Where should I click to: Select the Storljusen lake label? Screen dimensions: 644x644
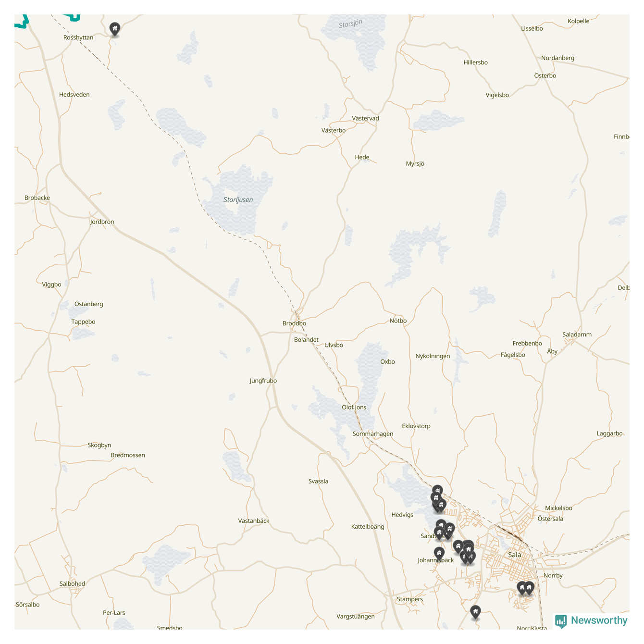[x=238, y=200]
